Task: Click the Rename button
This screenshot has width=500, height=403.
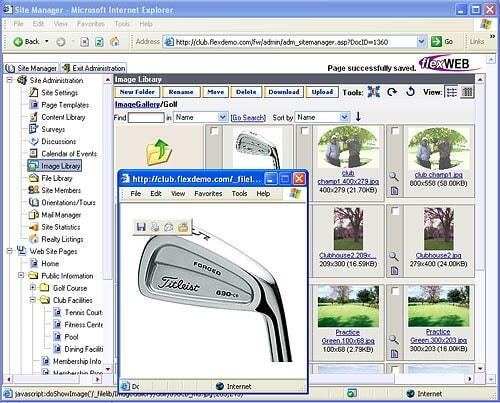Action: [181, 92]
